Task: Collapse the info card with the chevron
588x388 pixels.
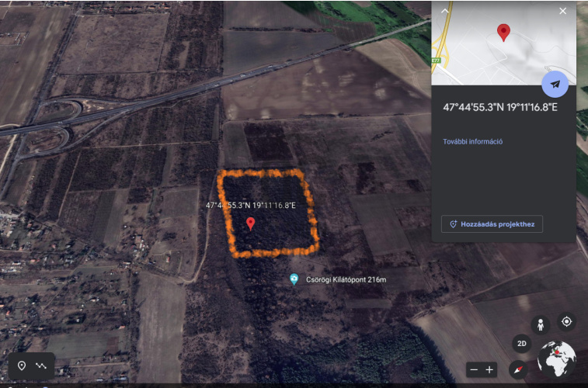Action: [x=445, y=11]
